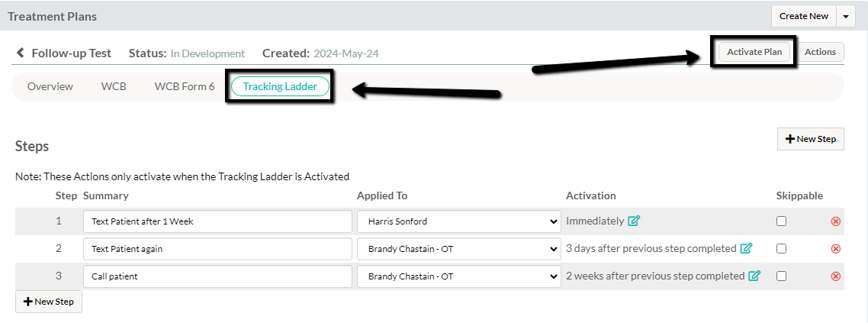The image size is (868, 323).
Task: Delete step 1 with red X icon
Action: coord(836,221)
